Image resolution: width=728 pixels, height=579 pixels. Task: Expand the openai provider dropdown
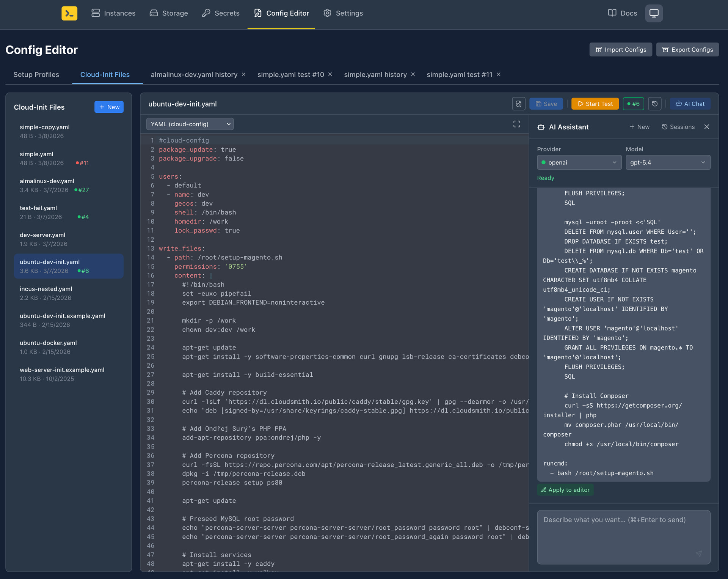tap(579, 162)
